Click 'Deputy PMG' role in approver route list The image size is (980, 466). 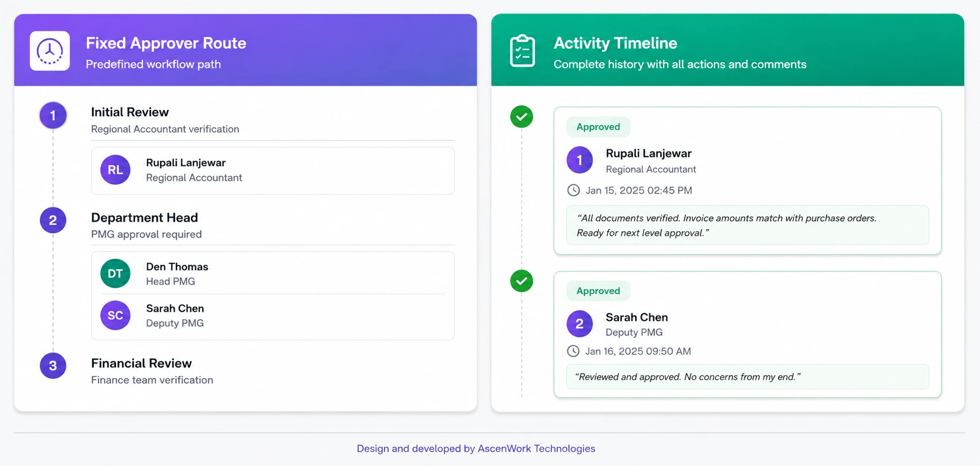point(175,323)
